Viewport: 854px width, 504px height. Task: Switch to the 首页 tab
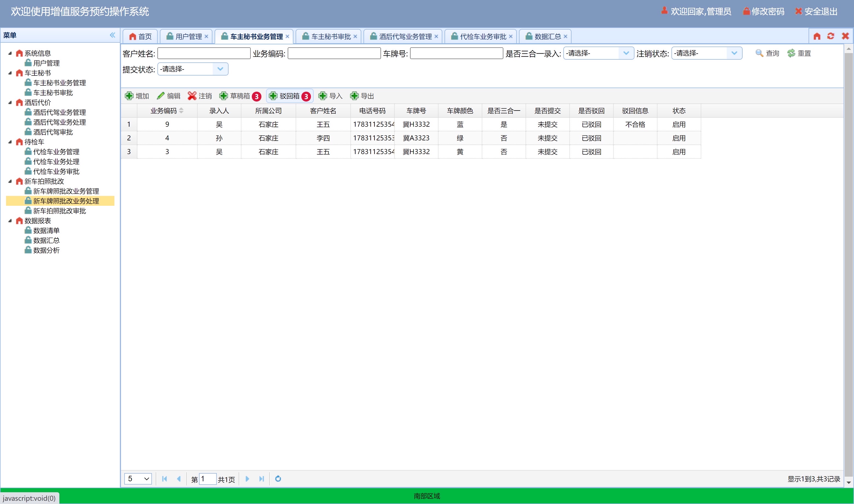coord(140,36)
